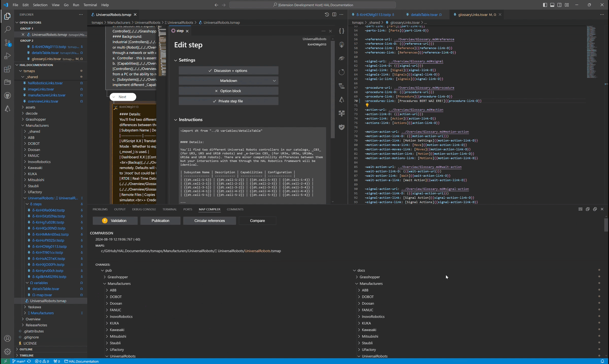The height and width of the screenshot is (364, 609).
Task: Click the Validation button
Action: 115,221
